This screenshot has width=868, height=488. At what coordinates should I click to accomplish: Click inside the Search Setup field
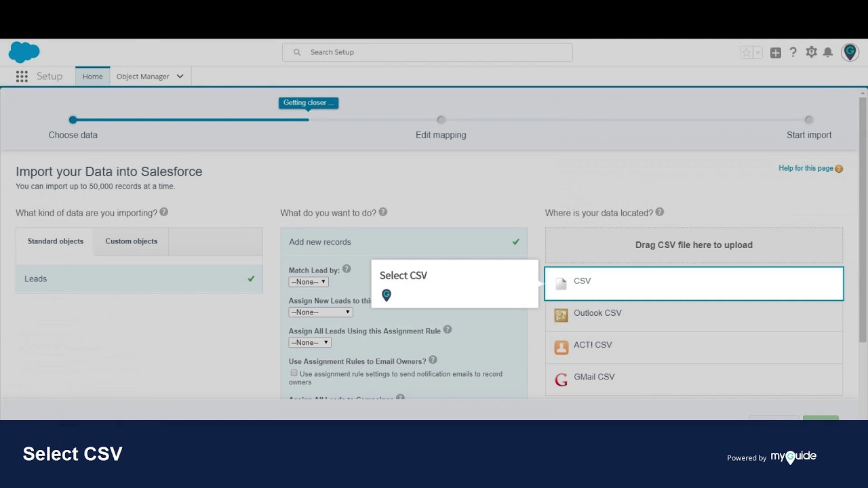point(427,52)
